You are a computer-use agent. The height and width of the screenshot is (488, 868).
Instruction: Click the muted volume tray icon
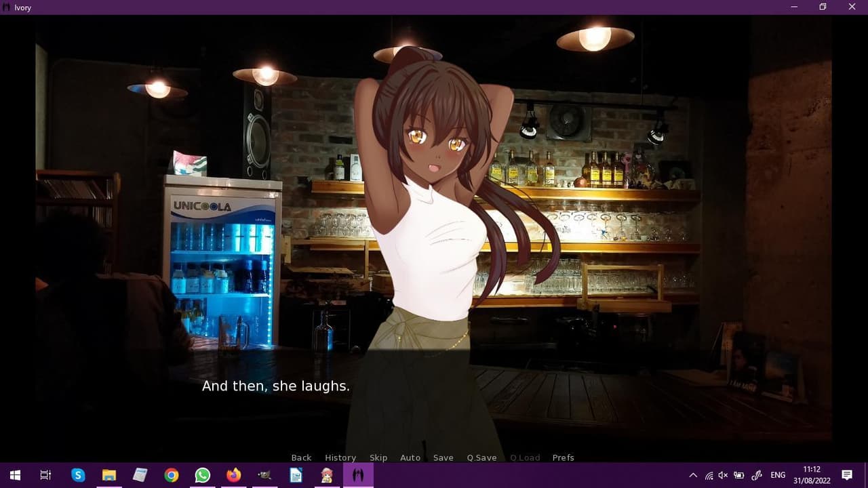pos(723,475)
